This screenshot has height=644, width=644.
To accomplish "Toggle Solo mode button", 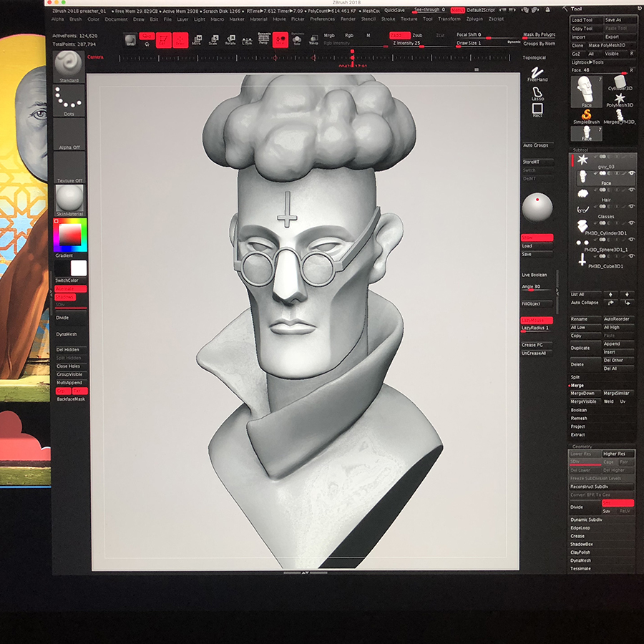I will [297, 39].
